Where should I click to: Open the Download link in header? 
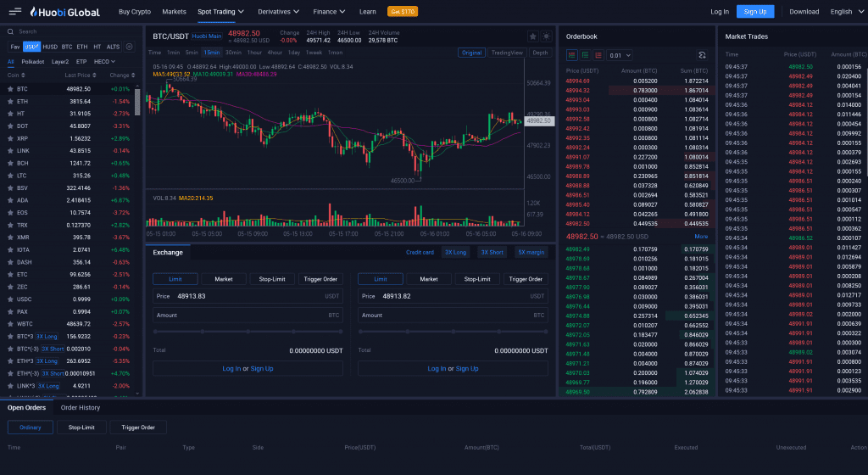click(x=804, y=12)
